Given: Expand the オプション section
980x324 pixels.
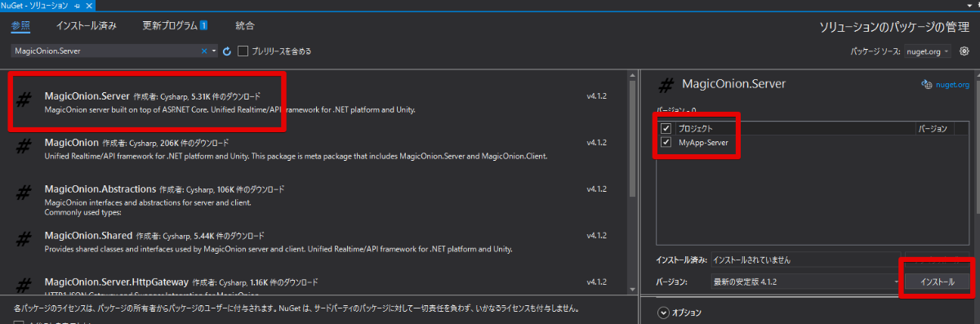Looking at the screenshot, I should coord(664,312).
